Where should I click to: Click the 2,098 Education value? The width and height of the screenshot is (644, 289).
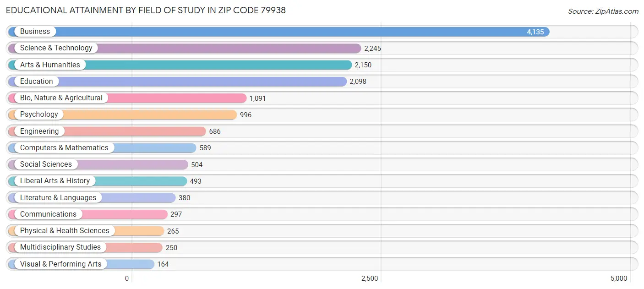click(358, 82)
